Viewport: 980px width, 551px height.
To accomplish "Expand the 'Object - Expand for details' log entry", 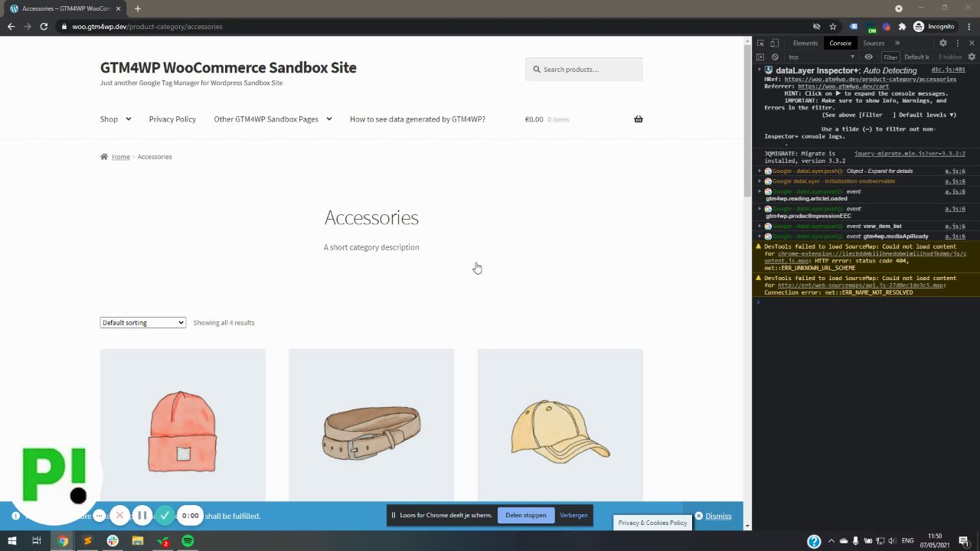I will [759, 171].
